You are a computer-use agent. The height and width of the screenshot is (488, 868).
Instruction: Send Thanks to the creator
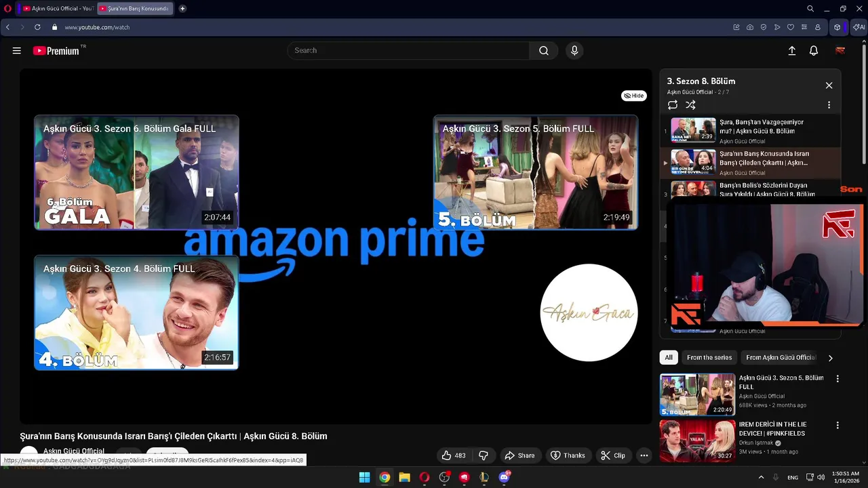pyautogui.click(x=568, y=455)
